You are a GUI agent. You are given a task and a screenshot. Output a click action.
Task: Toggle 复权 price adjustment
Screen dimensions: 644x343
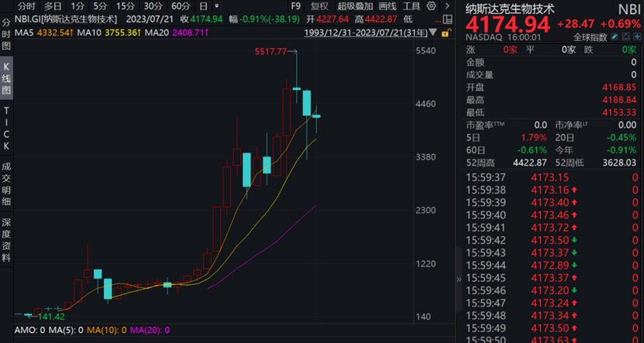click(319, 6)
